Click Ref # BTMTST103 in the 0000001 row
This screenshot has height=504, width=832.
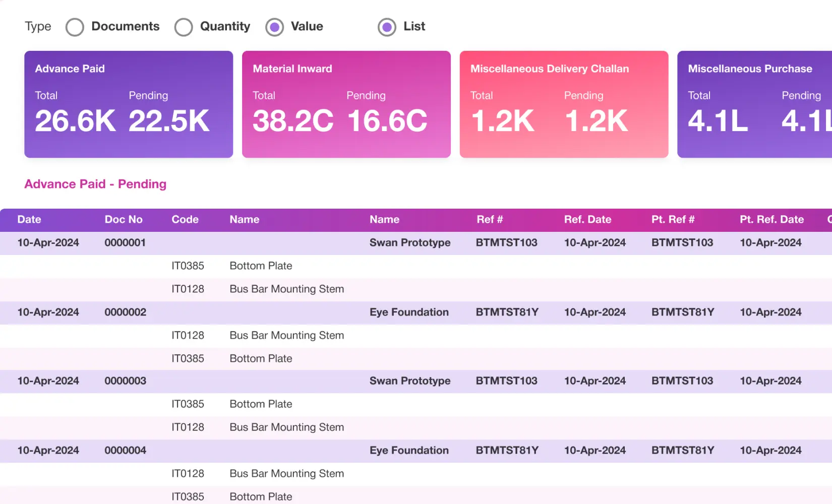tap(507, 243)
